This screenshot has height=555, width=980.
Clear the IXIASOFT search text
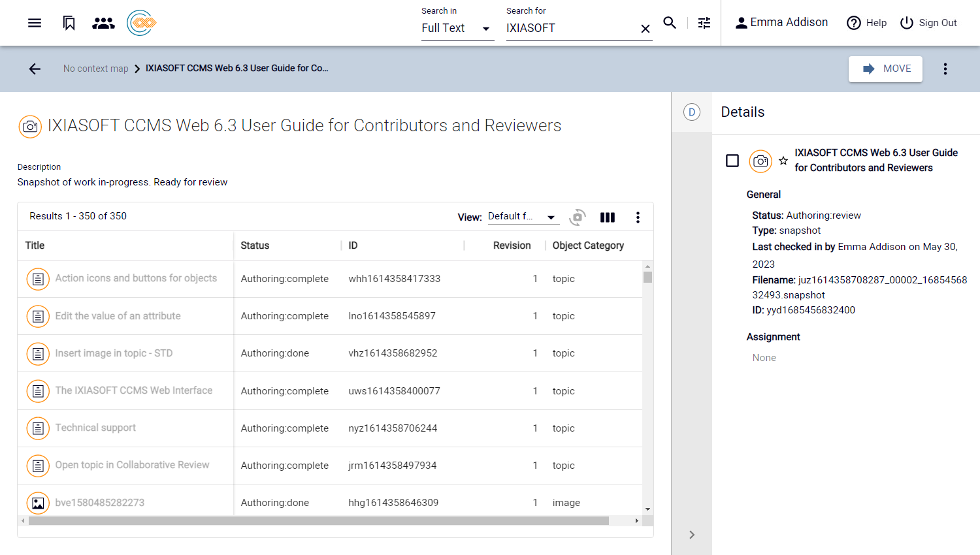tap(645, 29)
